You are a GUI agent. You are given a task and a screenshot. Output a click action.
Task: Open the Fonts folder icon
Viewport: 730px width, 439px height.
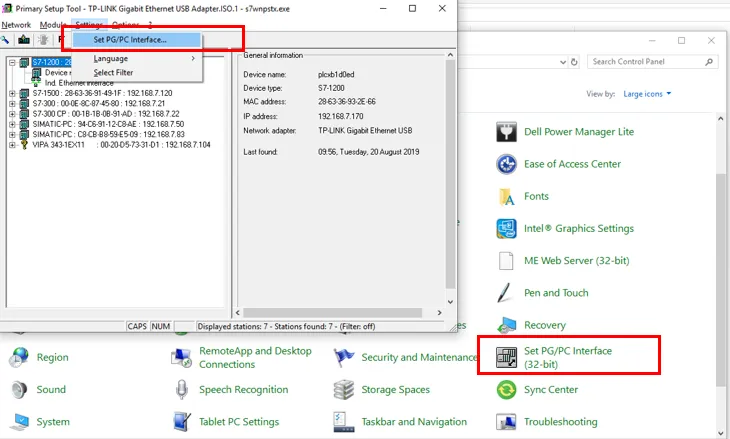tap(506, 196)
